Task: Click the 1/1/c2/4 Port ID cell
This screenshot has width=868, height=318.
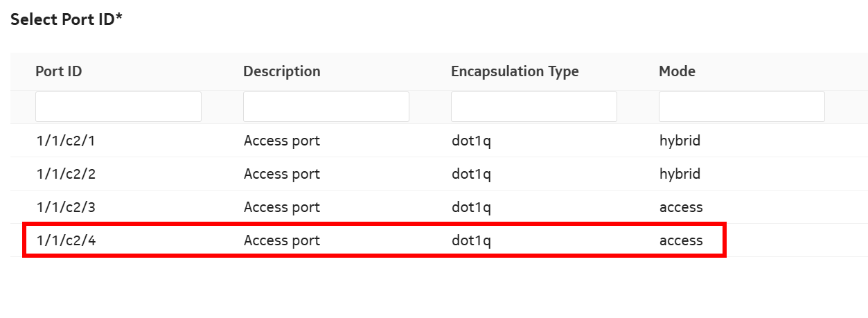Action: (x=66, y=240)
